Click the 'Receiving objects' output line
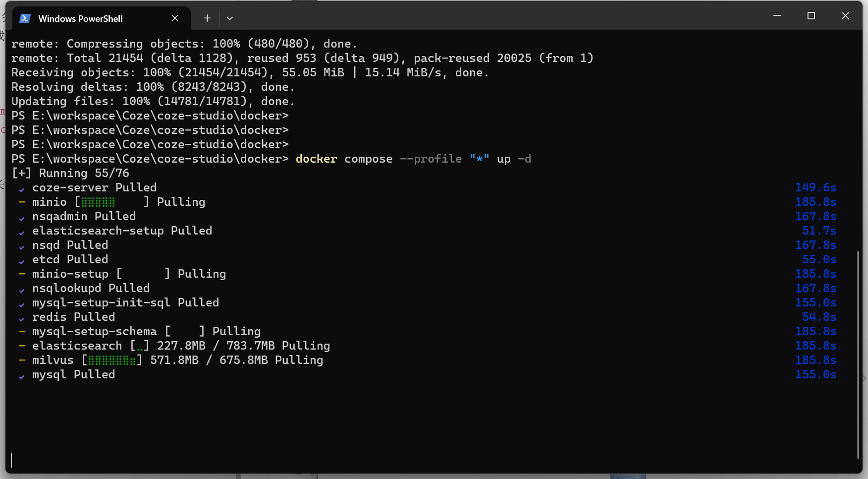Screen dimensions: 868x479 pos(250,73)
